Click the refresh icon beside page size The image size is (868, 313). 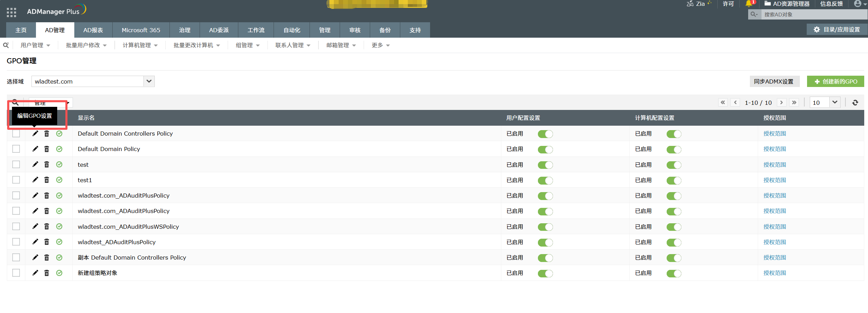pyautogui.click(x=855, y=103)
